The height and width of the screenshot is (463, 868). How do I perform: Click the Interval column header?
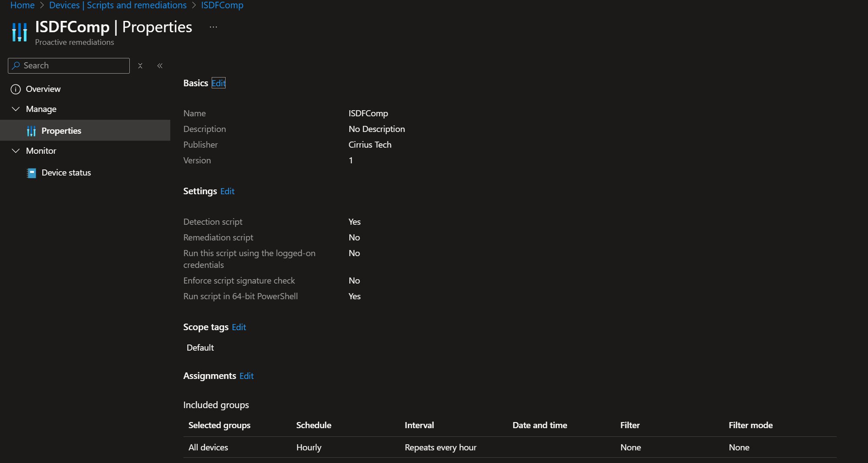pos(419,425)
